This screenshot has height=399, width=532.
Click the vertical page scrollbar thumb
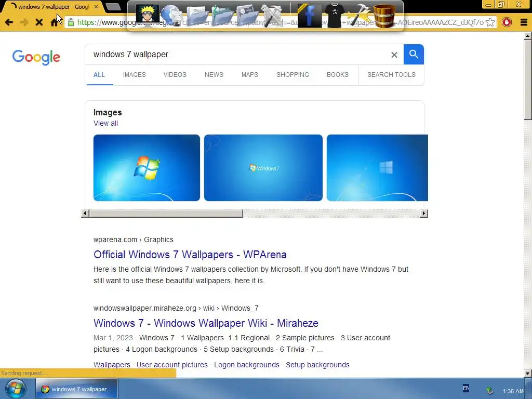[x=528, y=79]
